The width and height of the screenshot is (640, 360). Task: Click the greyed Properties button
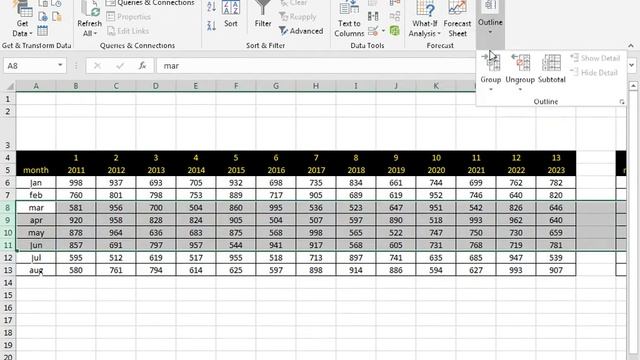(x=129, y=17)
